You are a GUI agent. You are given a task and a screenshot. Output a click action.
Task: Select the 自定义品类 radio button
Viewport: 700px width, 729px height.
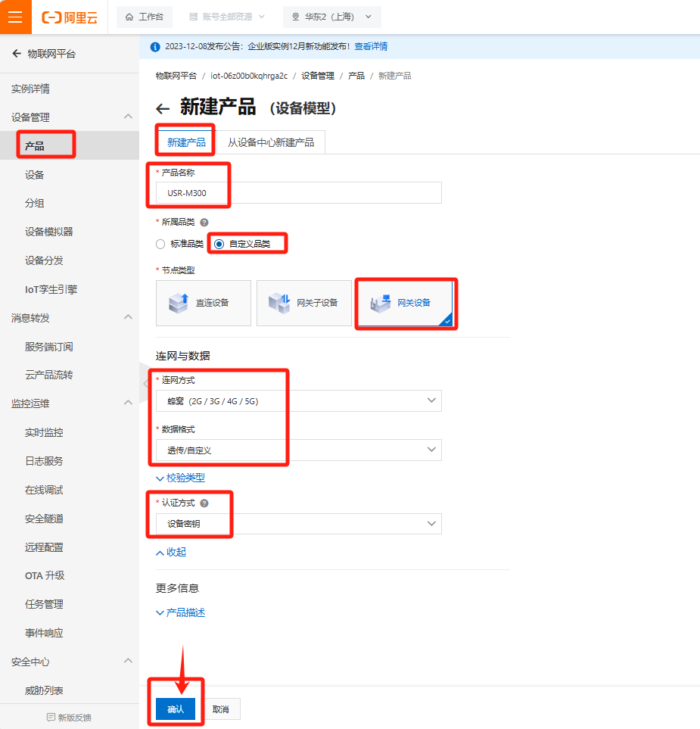click(x=219, y=244)
